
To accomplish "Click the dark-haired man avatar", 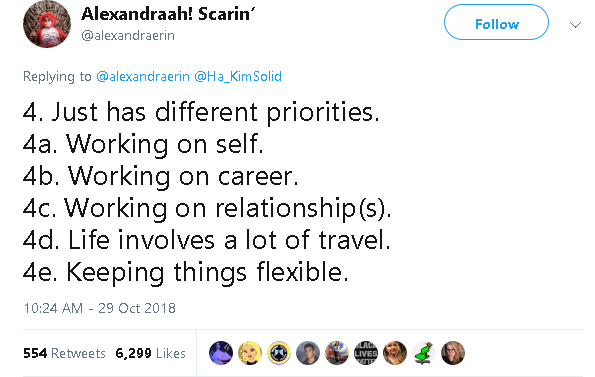I will tap(308, 353).
